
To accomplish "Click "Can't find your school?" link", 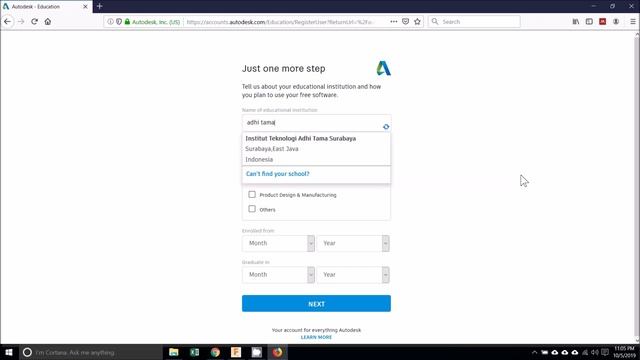I will [278, 174].
